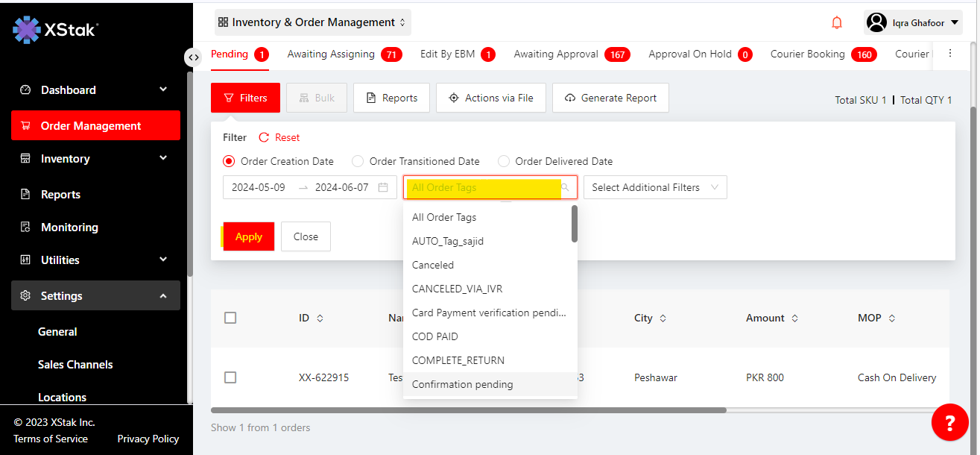Open the tabs overflow three-dots menu

(949, 54)
